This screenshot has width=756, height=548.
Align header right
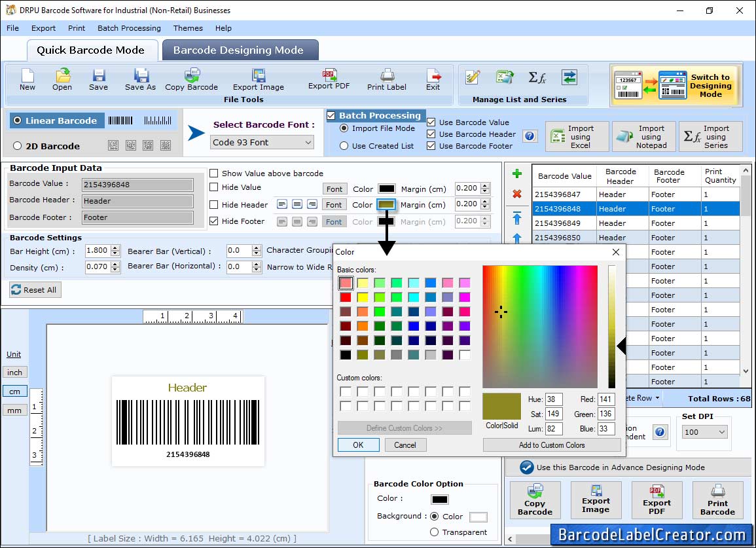click(312, 204)
